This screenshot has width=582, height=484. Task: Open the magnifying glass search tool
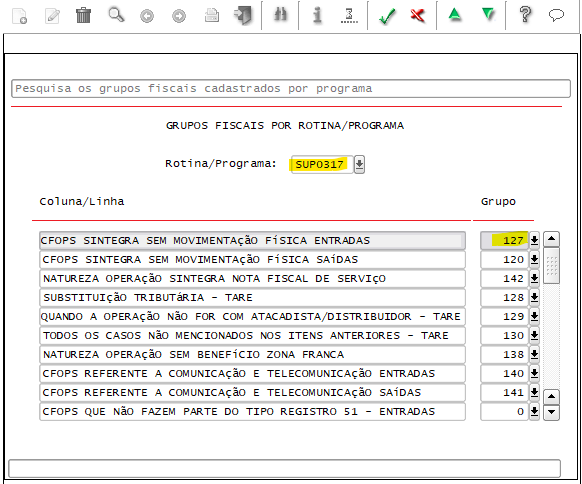coord(116,15)
